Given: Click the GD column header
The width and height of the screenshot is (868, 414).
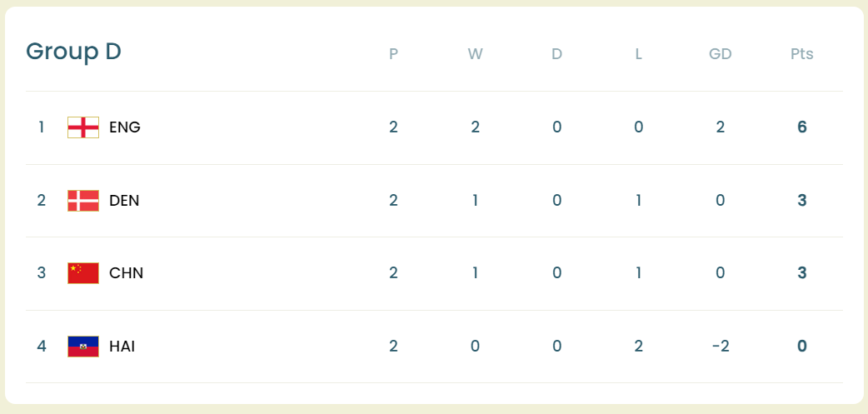Looking at the screenshot, I should [x=720, y=55].
